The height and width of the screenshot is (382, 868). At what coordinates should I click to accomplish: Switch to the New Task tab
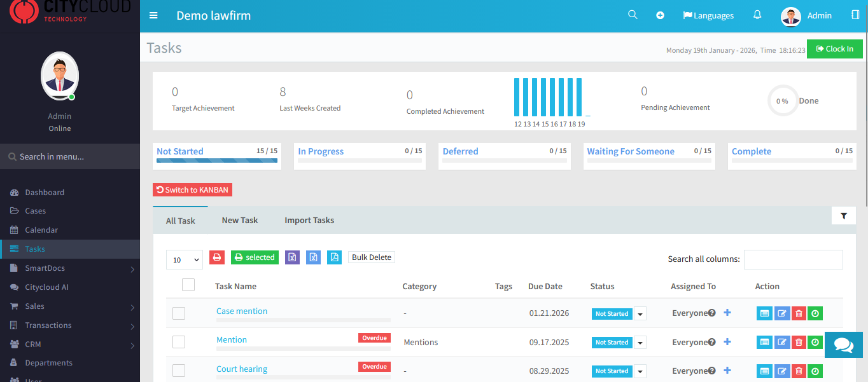240,220
